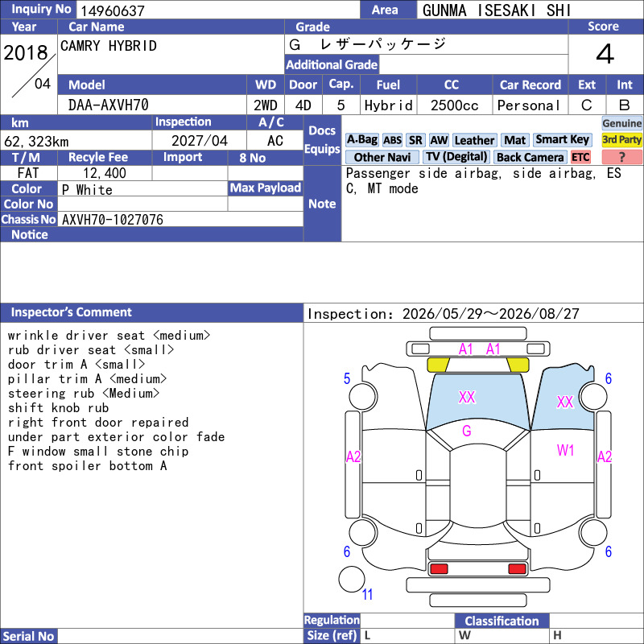Click the AW alloy wheels badge

point(439,140)
